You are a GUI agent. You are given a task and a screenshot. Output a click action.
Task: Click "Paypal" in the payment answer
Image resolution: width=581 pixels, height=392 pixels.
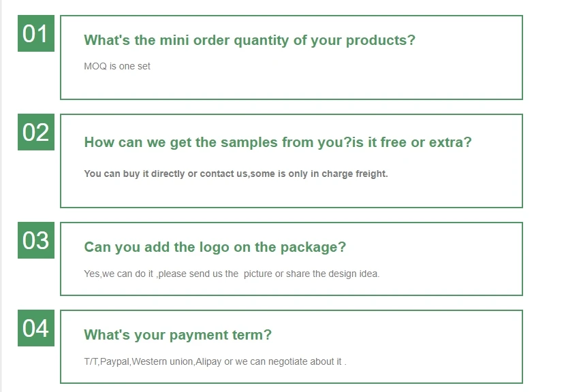point(114,361)
